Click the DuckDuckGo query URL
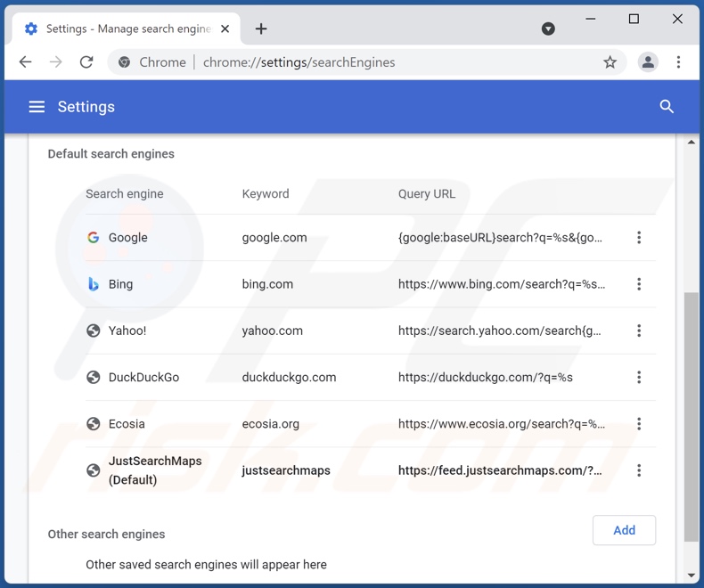 click(486, 377)
